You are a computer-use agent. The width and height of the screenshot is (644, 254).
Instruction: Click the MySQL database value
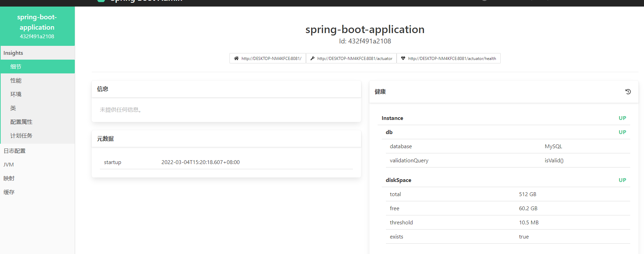pyautogui.click(x=553, y=146)
